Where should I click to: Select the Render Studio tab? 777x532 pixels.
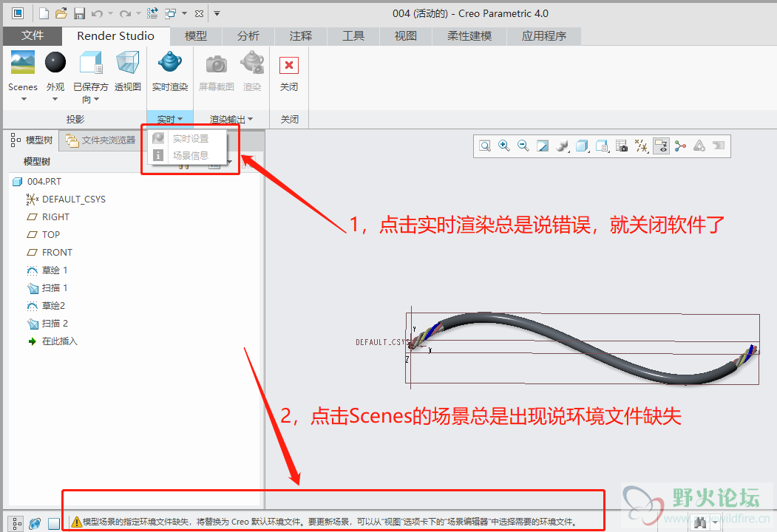115,35
